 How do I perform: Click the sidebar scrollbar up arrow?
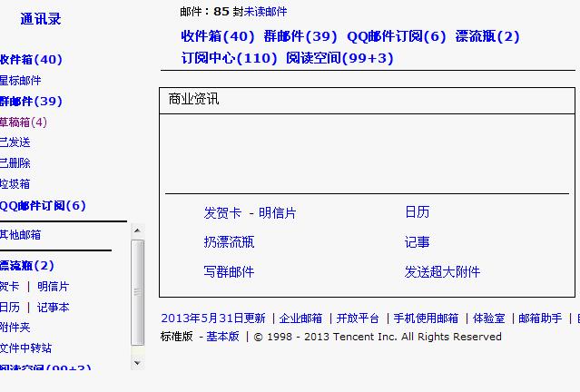pyautogui.click(x=137, y=230)
